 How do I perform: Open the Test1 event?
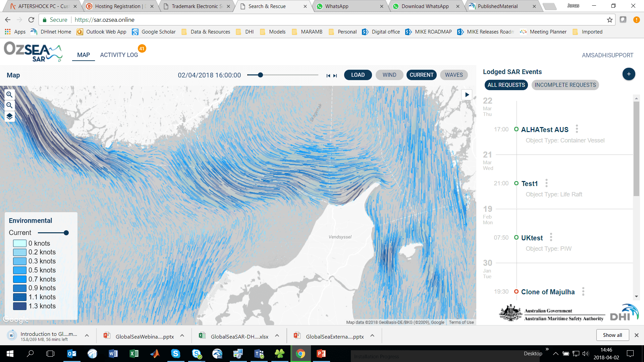point(529,184)
